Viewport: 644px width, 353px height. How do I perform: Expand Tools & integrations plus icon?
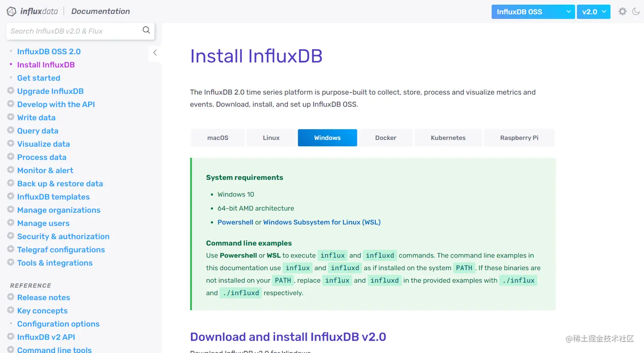pos(11,262)
